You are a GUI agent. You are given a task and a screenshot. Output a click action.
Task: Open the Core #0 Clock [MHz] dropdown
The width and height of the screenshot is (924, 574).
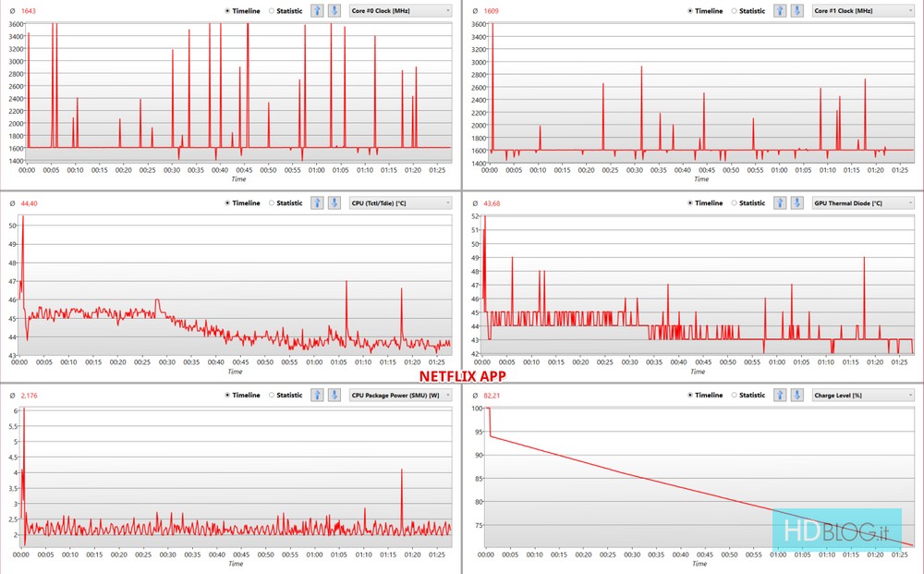(400, 10)
